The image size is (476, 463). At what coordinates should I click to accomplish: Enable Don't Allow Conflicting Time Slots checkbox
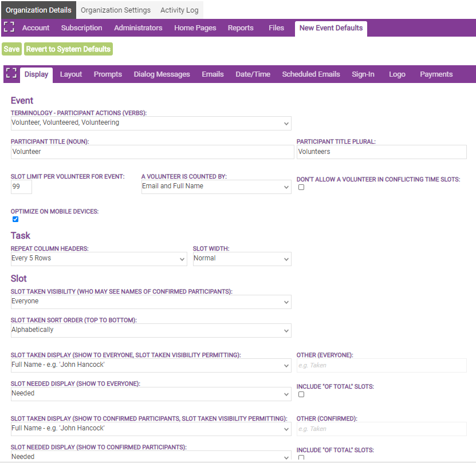(x=301, y=187)
